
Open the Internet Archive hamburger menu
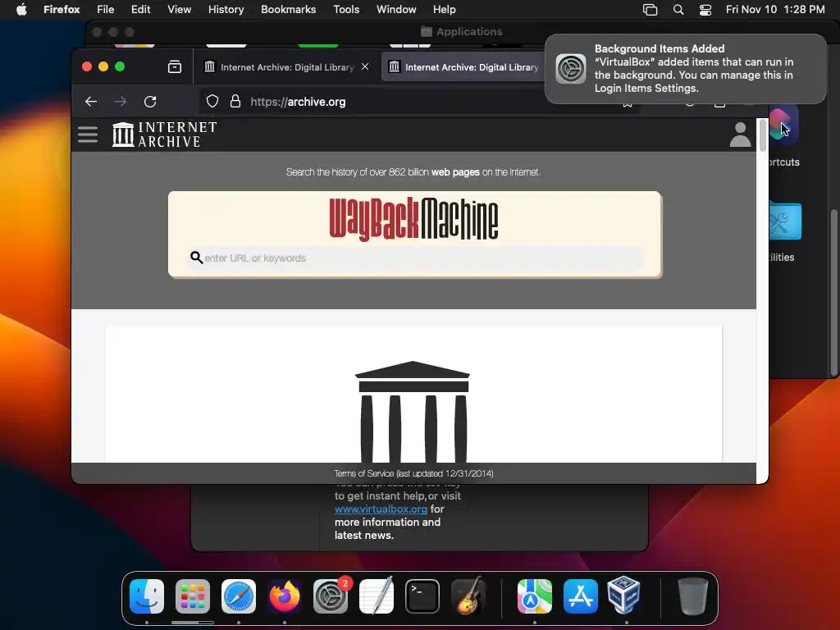pos(88,135)
